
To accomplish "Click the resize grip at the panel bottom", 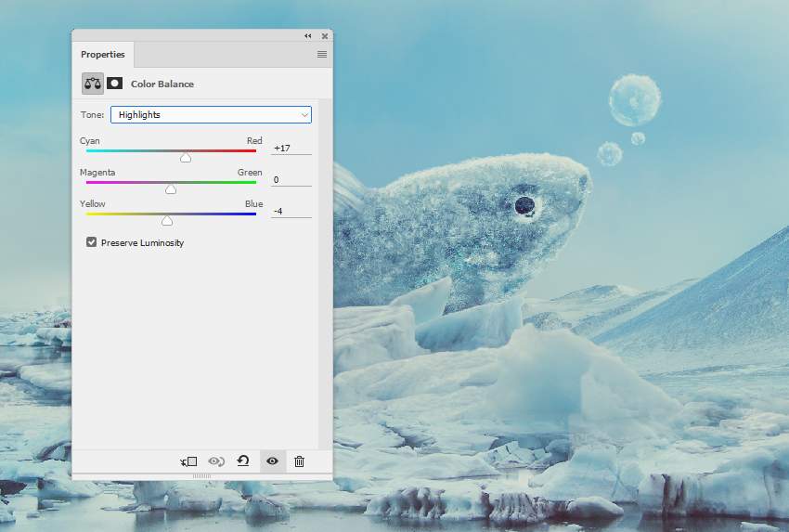I will pyautogui.click(x=201, y=476).
